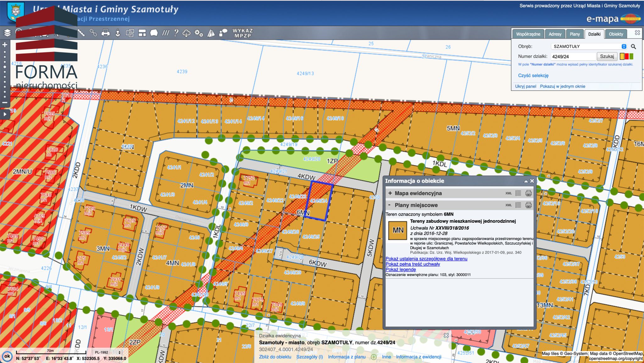This screenshot has width=644, height=363.
Task: Select the ruler measure tool
Action: click(81, 33)
